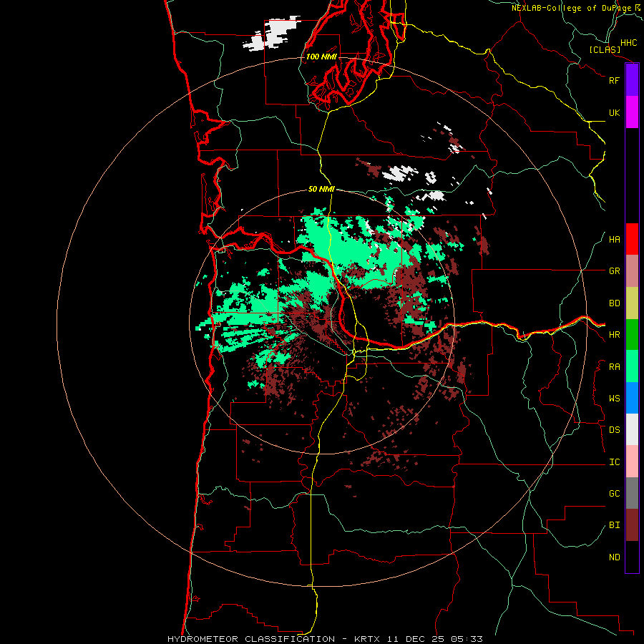Click the ND legend label
Screen dimensions: 644x644
click(x=614, y=557)
